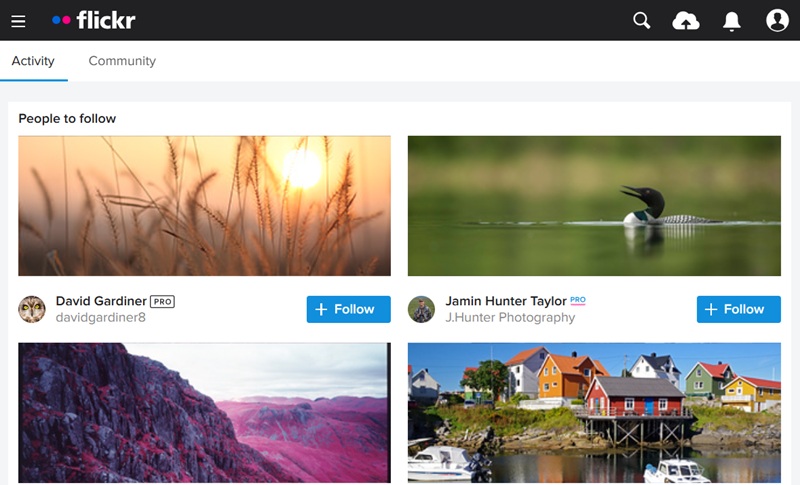The height and width of the screenshot is (485, 800).
Task: Follow David Gardiner
Action: pyautogui.click(x=348, y=309)
